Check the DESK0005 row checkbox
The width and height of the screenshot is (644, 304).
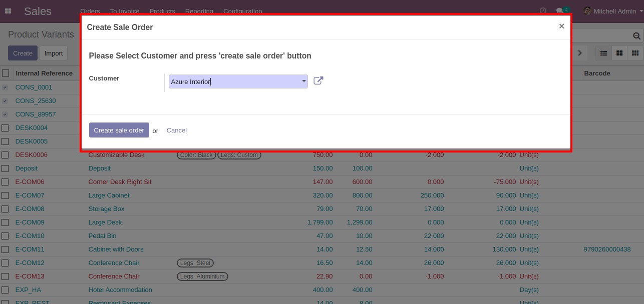pos(5,141)
